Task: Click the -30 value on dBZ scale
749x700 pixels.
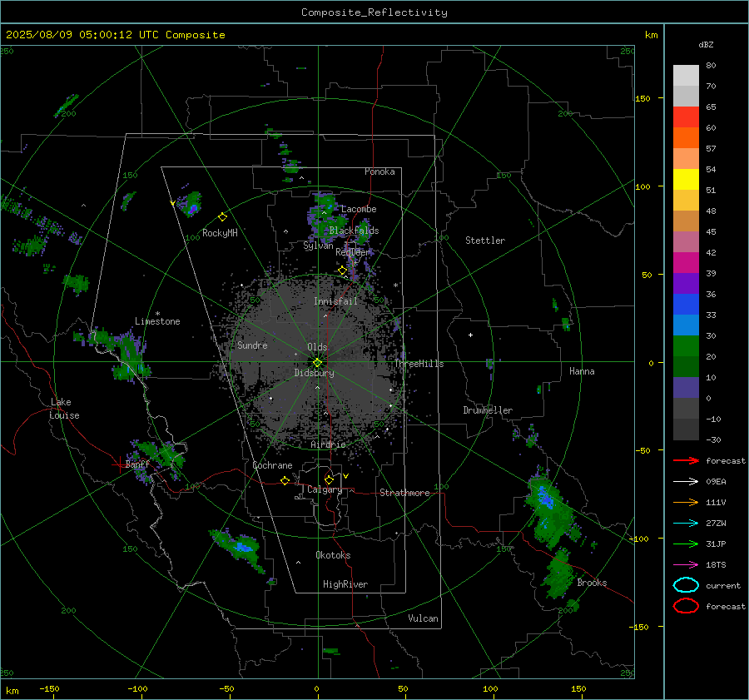Action: (x=713, y=439)
